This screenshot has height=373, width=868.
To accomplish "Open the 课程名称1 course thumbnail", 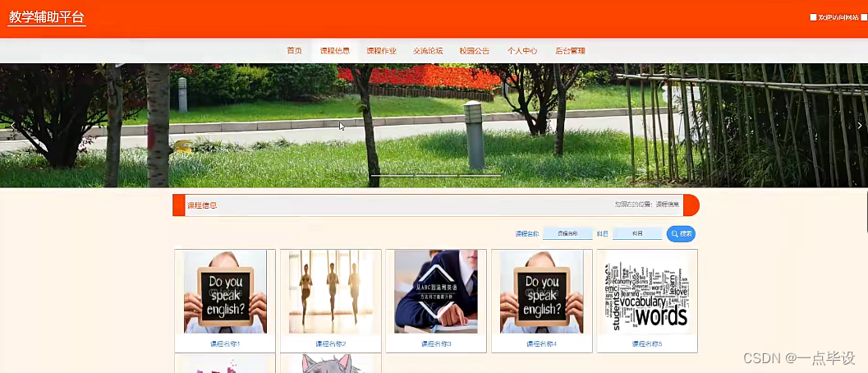I will click(x=225, y=292).
